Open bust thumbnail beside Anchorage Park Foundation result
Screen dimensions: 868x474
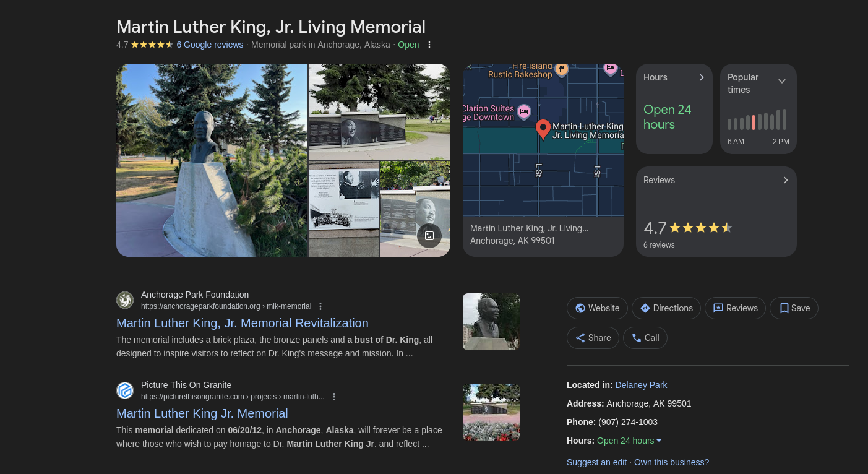[x=491, y=322]
